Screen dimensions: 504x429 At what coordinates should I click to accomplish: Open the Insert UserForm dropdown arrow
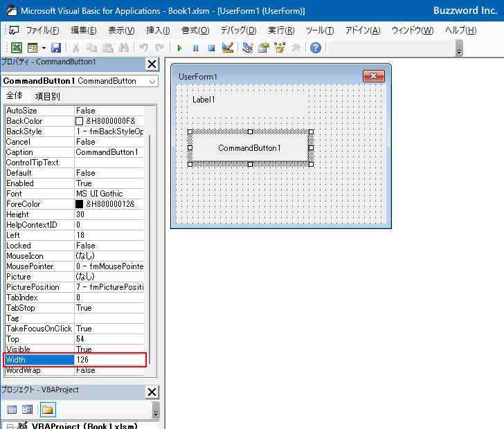coord(44,48)
